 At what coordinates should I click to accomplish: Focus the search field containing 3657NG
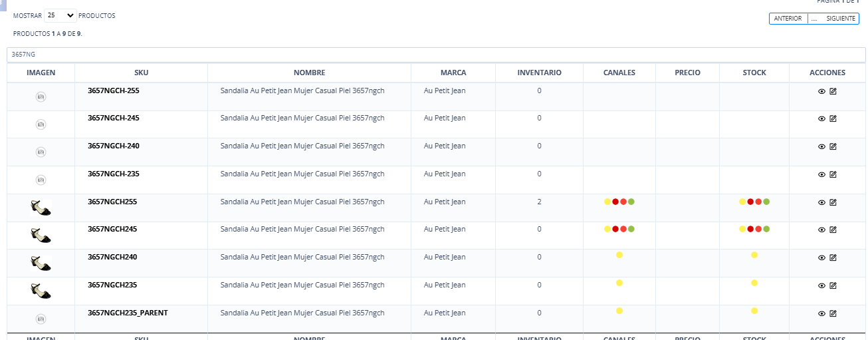click(x=436, y=55)
